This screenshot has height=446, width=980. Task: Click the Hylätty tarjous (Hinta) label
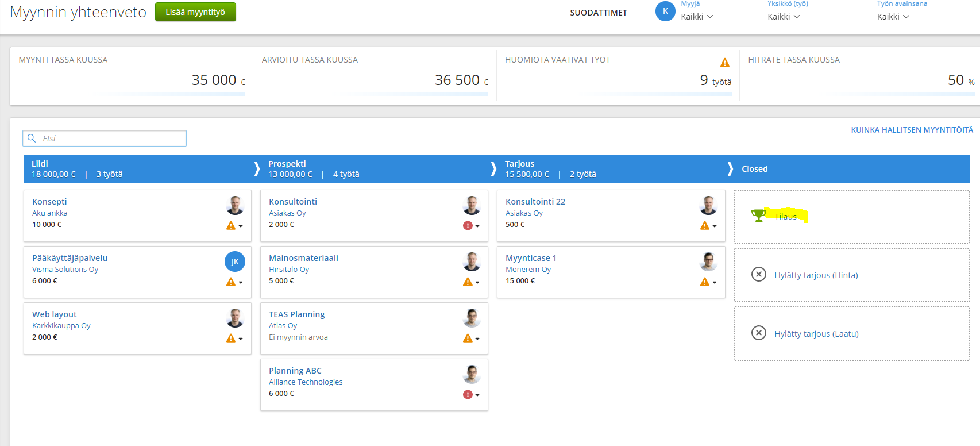point(816,275)
